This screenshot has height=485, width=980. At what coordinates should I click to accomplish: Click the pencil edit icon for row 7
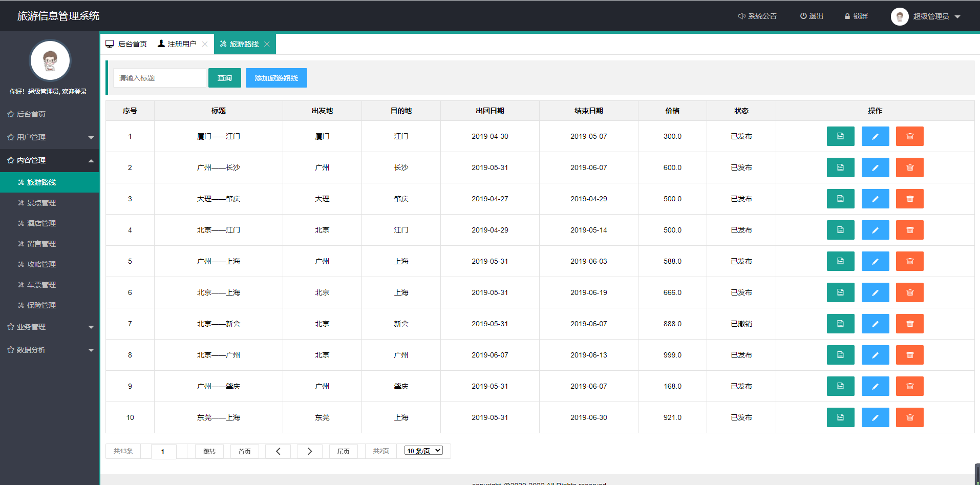coord(875,324)
